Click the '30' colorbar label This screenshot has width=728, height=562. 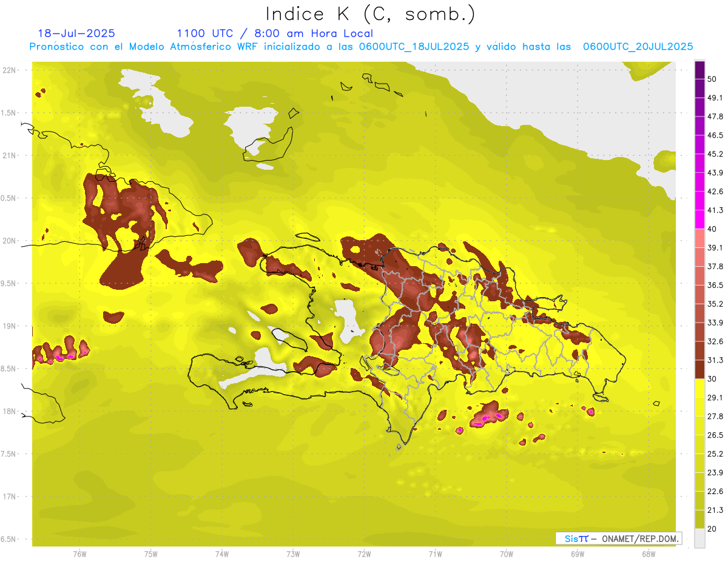click(713, 379)
